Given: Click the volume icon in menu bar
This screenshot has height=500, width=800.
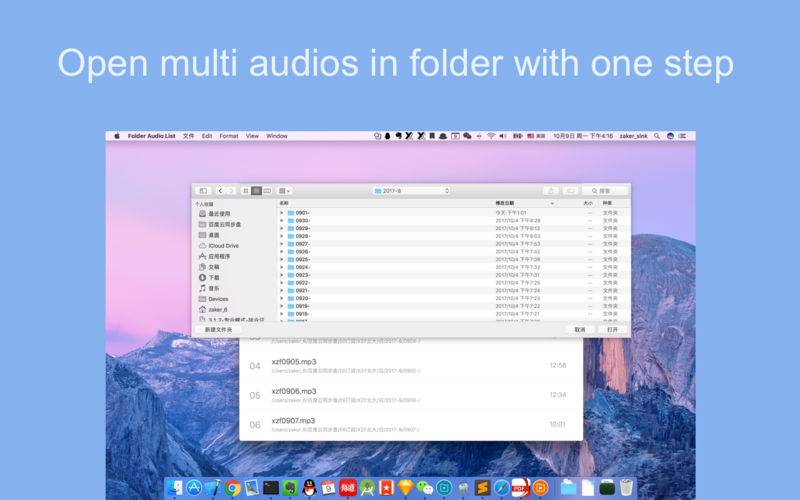Looking at the screenshot, I should coord(503,136).
